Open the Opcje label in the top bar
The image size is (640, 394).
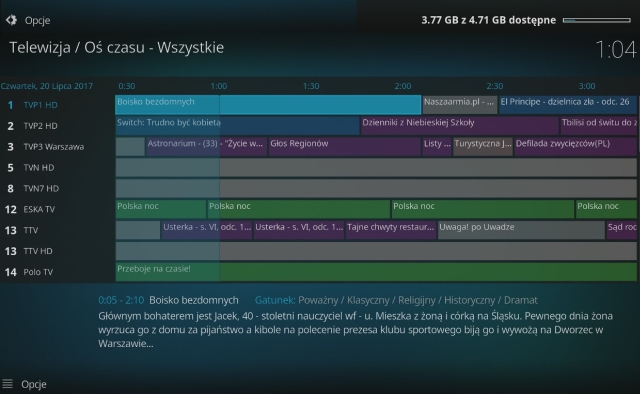click(38, 20)
